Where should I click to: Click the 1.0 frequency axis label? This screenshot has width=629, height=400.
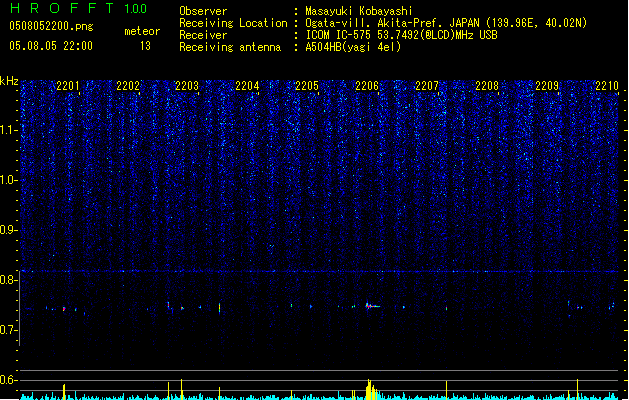pyautogui.click(x=8, y=180)
